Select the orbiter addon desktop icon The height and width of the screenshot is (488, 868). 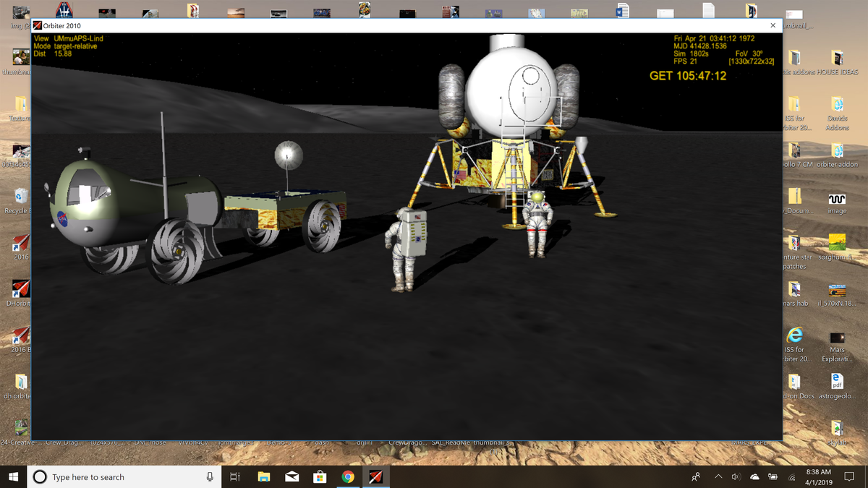click(x=838, y=155)
